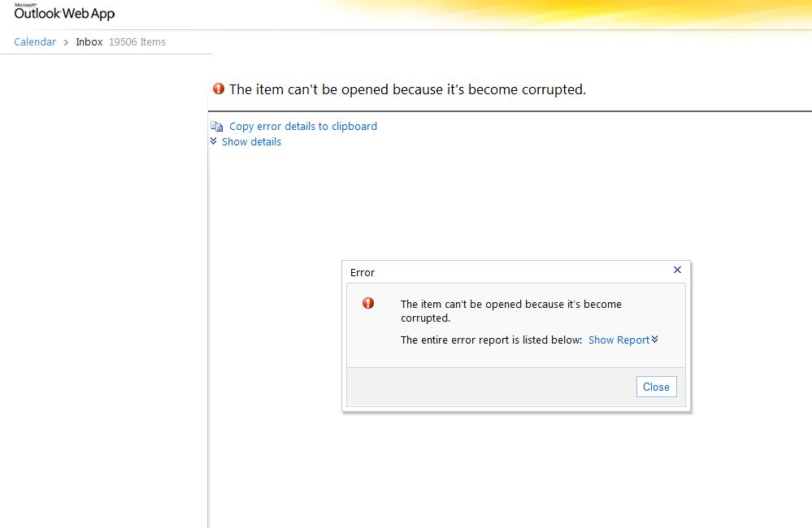Go to Calendar in the breadcrumb
This screenshot has height=528, width=812.
[x=35, y=42]
